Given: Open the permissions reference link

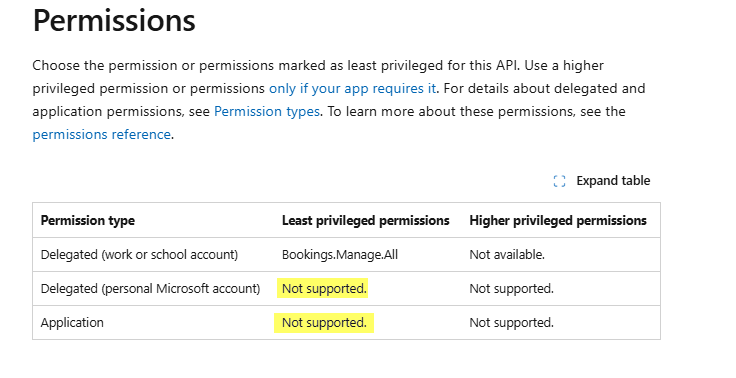Looking at the screenshot, I should pyautogui.click(x=101, y=134).
